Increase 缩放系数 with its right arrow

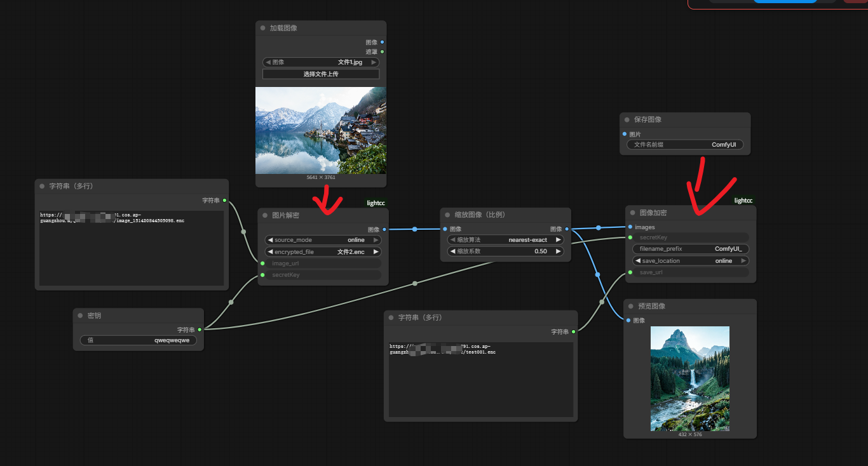coord(559,251)
